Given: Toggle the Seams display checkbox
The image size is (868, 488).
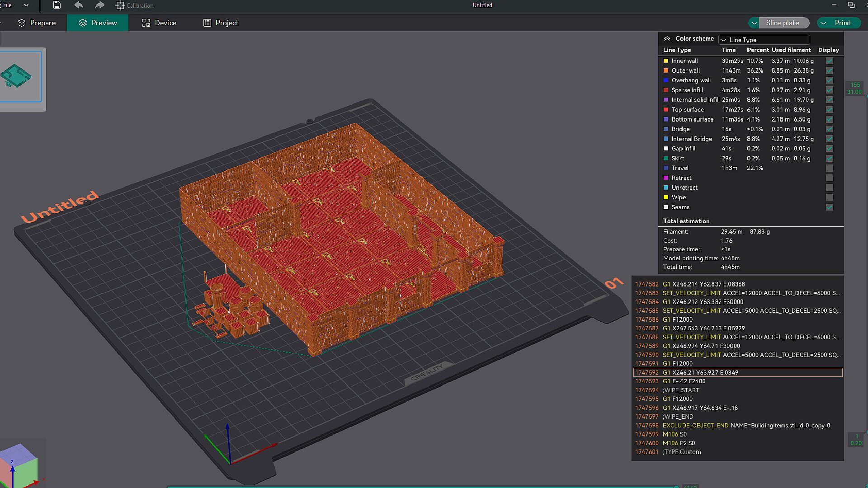Looking at the screenshot, I should (829, 207).
